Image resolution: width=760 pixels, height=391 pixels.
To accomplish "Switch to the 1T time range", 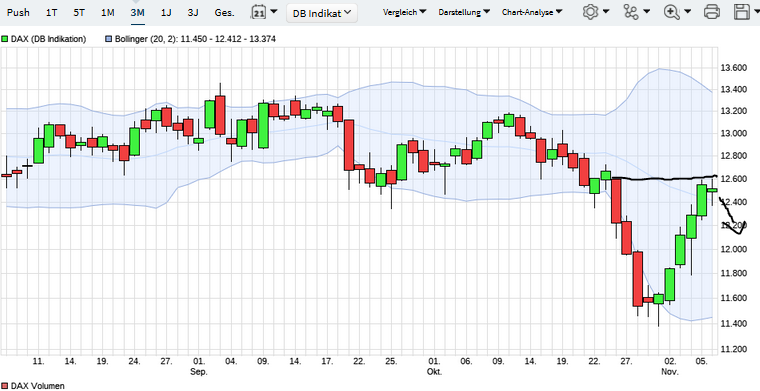I will 51,13.
